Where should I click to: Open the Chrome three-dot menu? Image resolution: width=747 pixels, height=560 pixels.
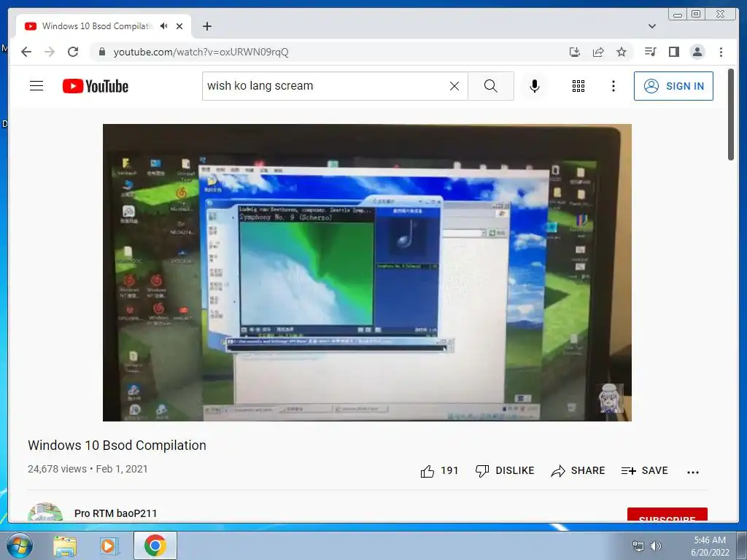pyautogui.click(x=721, y=52)
